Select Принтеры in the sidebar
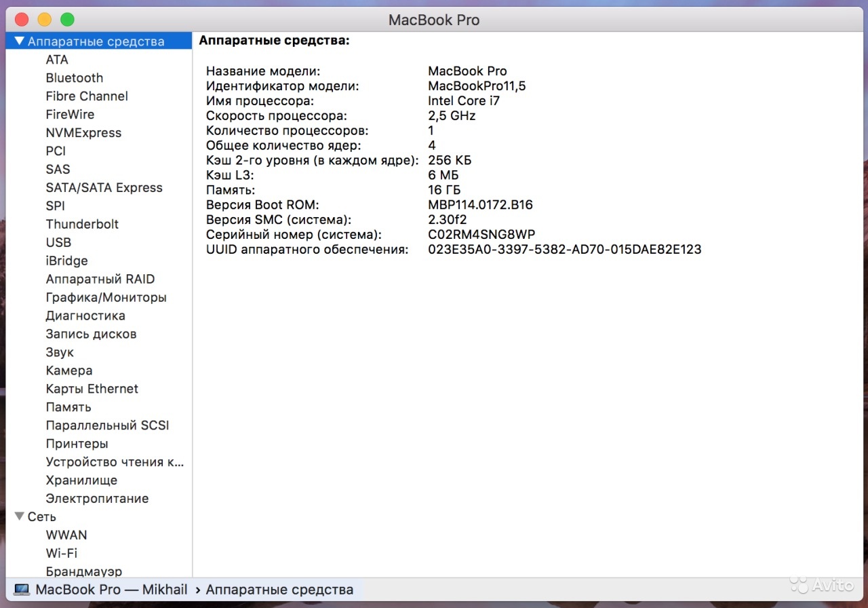The image size is (868, 608). (77, 444)
